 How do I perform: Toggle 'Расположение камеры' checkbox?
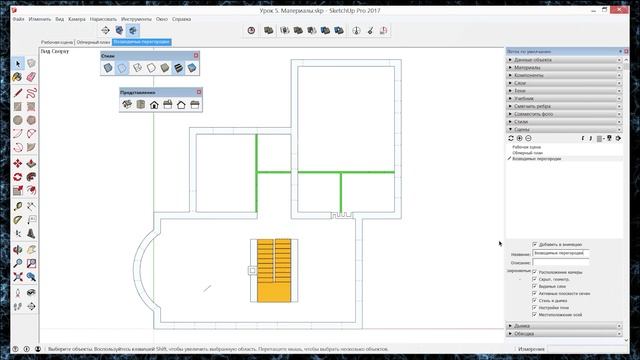535,272
